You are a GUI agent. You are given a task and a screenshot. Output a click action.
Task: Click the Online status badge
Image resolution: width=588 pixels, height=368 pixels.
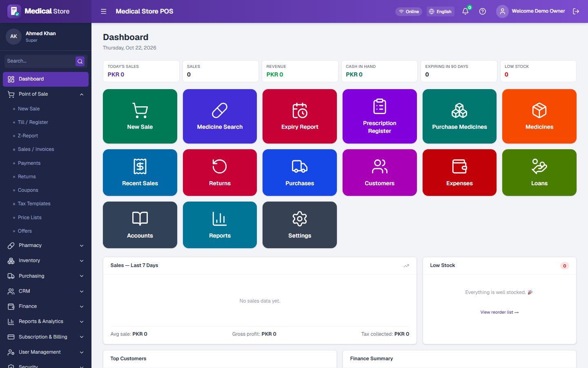click(x=409, y=11)
